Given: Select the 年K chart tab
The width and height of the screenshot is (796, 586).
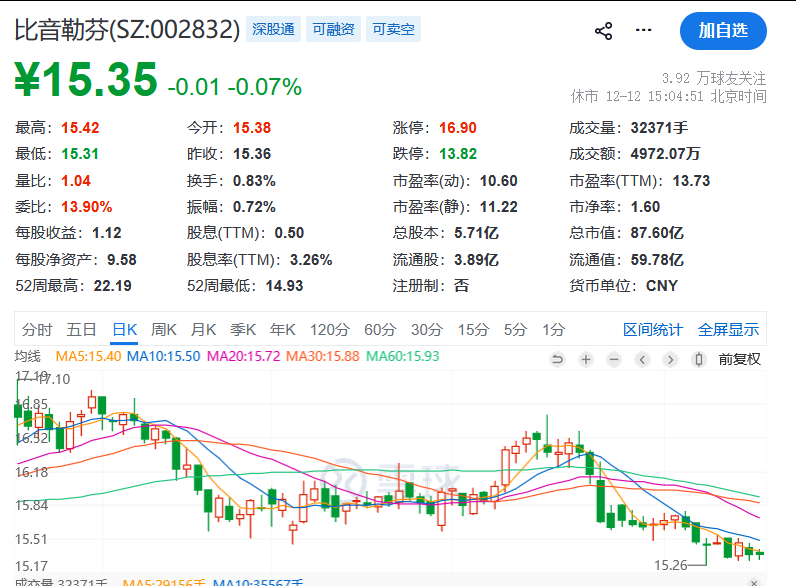Looking at the screenshot, I should 282,330.
